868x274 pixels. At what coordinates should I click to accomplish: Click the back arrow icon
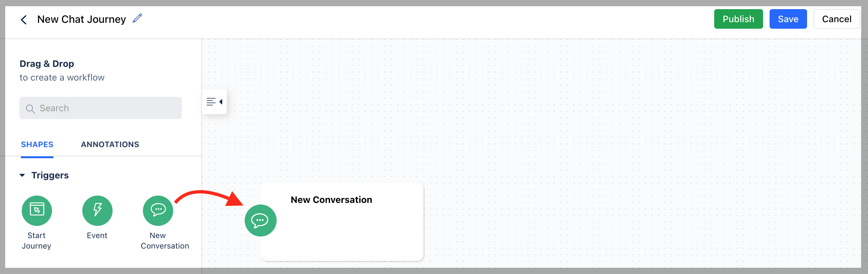pyautogui.click(x=23, y=20)
